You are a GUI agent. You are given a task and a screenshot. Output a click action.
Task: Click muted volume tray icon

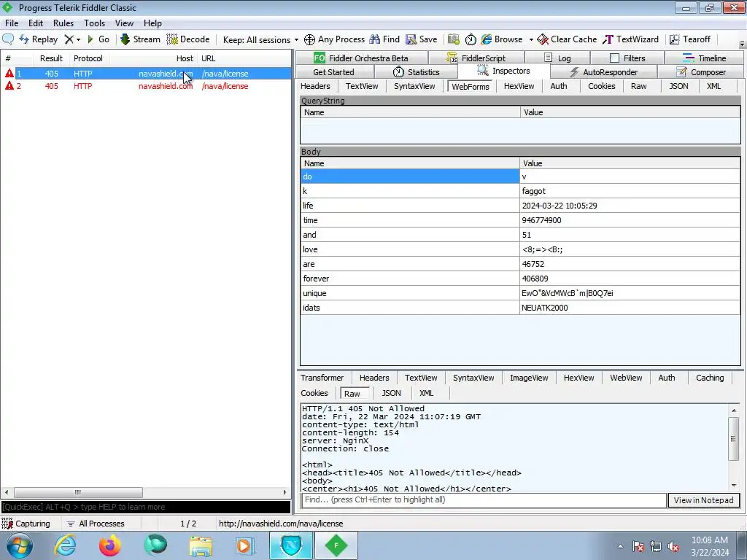pyautogui.click(x=673, y=547)
